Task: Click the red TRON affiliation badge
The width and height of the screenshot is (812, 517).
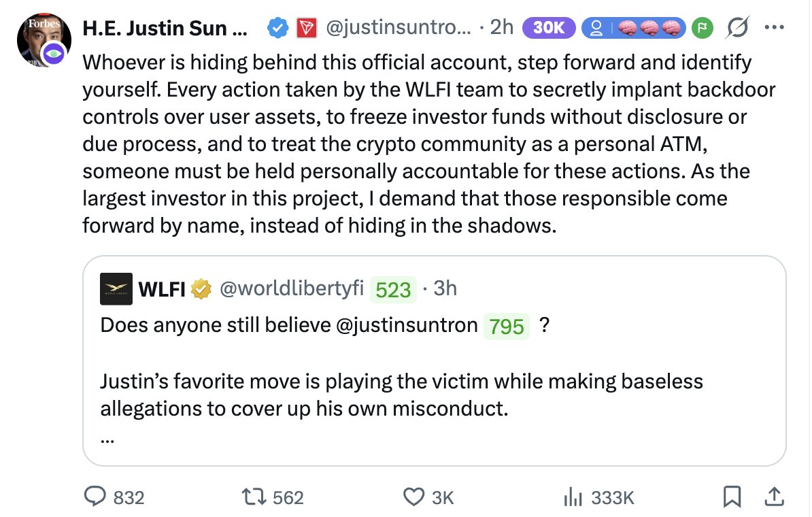Action: pos(306,28)
